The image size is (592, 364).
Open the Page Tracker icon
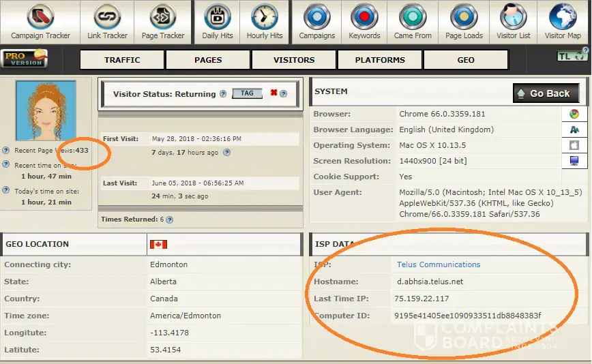(x=163, y=22)
